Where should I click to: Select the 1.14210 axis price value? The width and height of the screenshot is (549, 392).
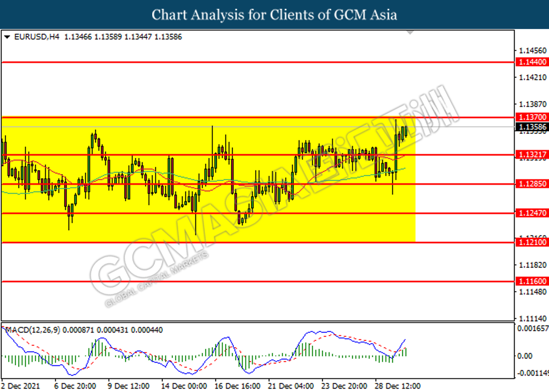[533, 78]
